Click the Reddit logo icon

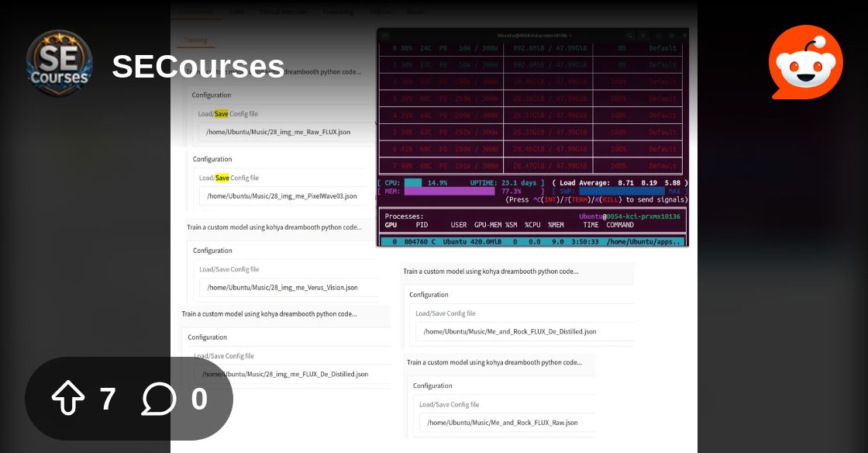[805, 62]
